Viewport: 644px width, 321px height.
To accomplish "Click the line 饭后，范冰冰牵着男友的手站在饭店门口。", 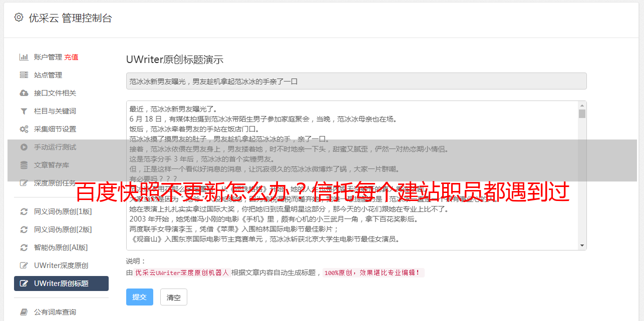I will pyautogui.click(x=194, y=129).
